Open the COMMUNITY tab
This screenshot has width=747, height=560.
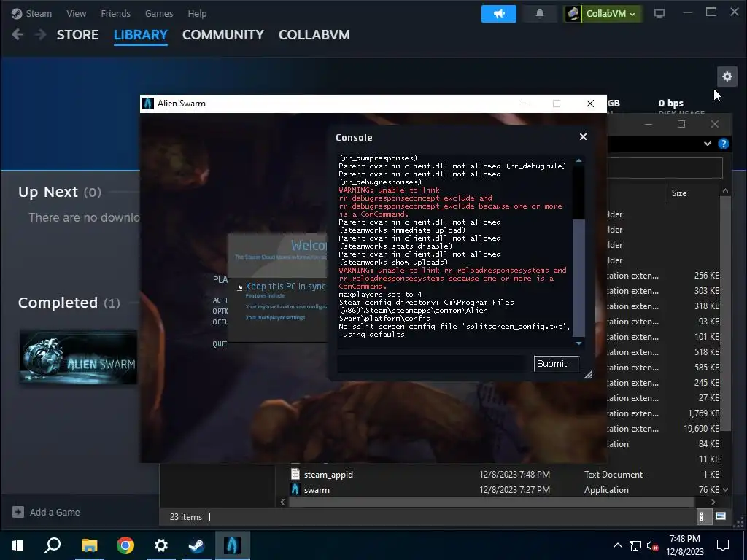pyautogui.click(x=223, y=35)
